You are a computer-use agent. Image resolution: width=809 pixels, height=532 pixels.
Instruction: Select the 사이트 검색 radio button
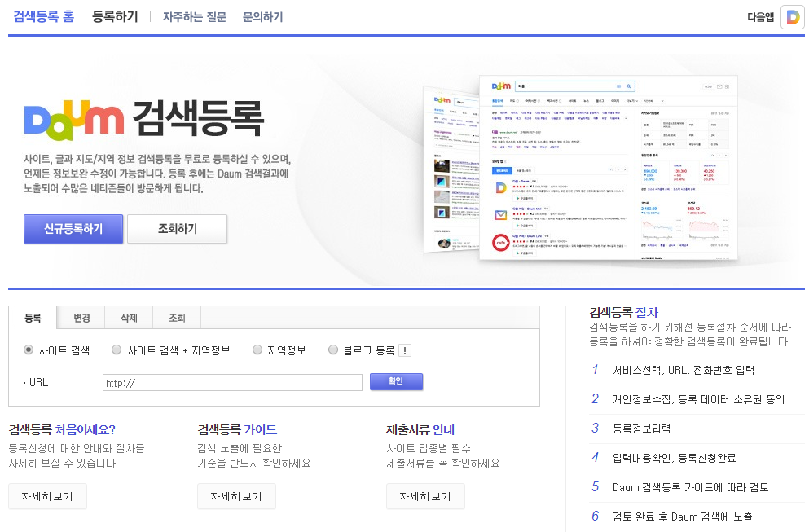(29, 350)
